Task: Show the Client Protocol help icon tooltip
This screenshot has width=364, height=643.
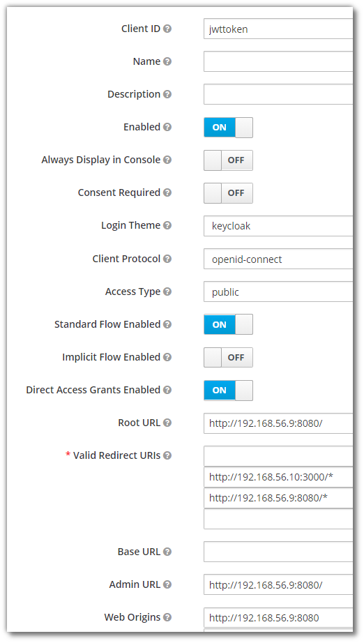Action: tap(167, 259)
